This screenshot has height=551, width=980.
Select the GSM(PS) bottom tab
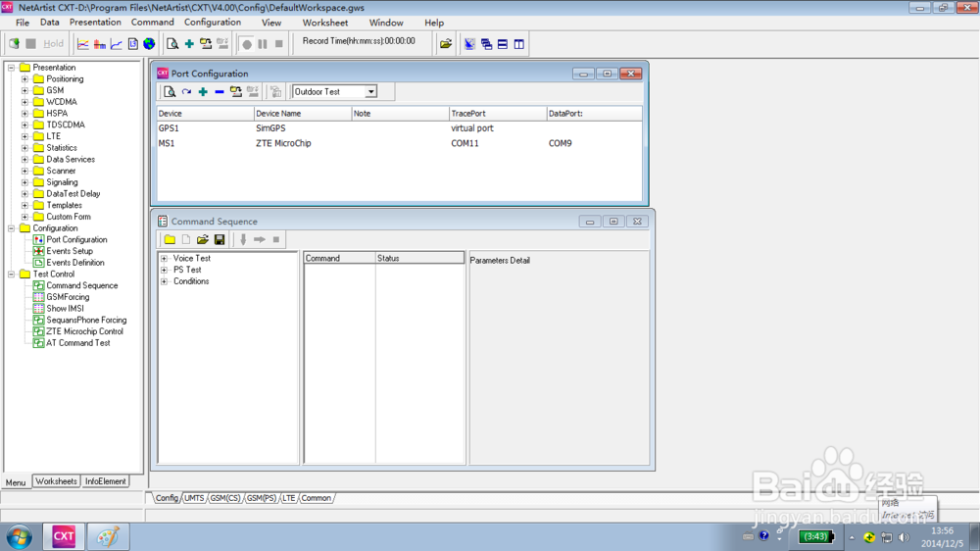[x=262, y=498]
